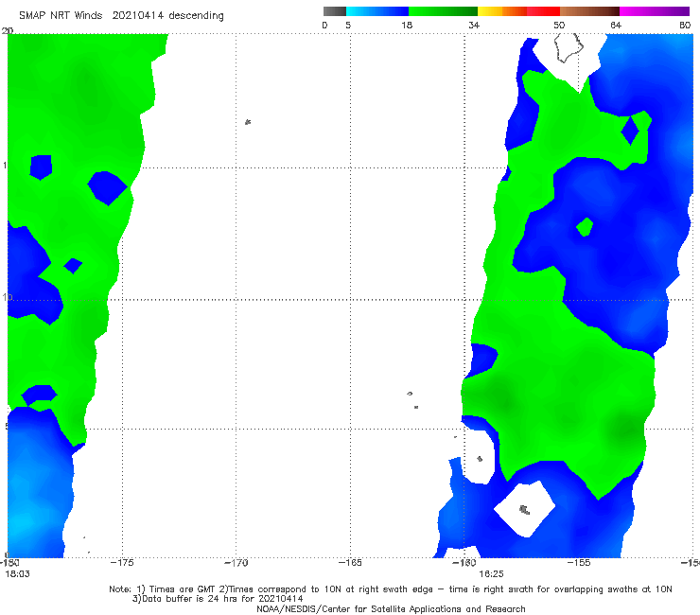Image resolution: width=700 pixels, height=615 pixels.
Task: Click the color bar label '64'
Action: click(616, 25)
